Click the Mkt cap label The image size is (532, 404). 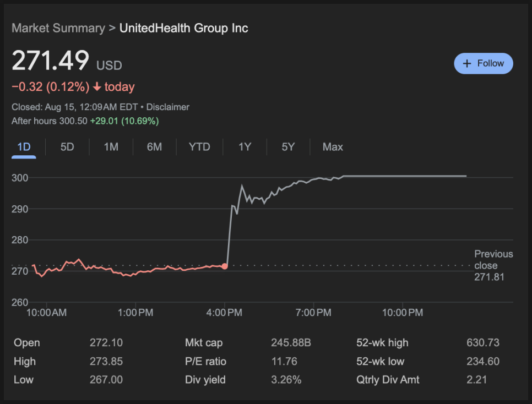point(204,342)
